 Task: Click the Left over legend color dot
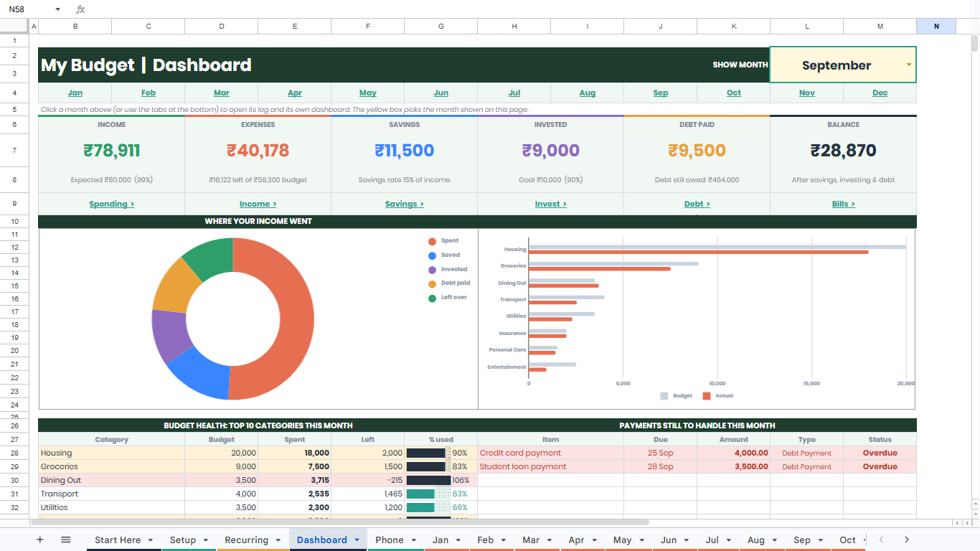click(432, 298)
